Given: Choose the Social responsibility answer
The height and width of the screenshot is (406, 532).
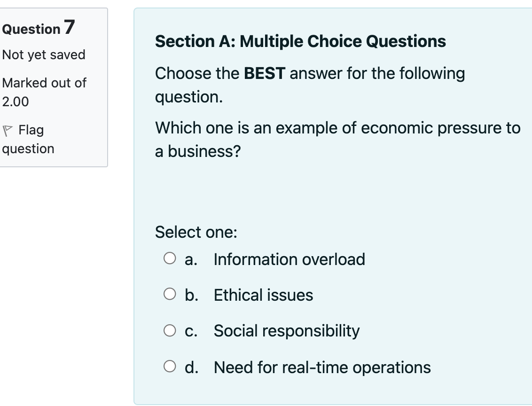Looking at the screenshot, I should [286, 331].
